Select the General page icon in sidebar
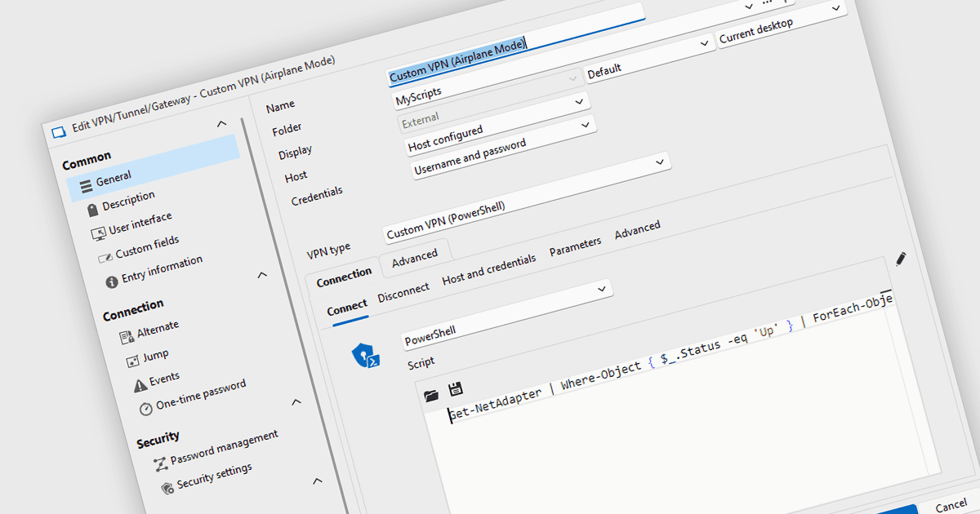The image size is (980, 514). coord(86,186)
